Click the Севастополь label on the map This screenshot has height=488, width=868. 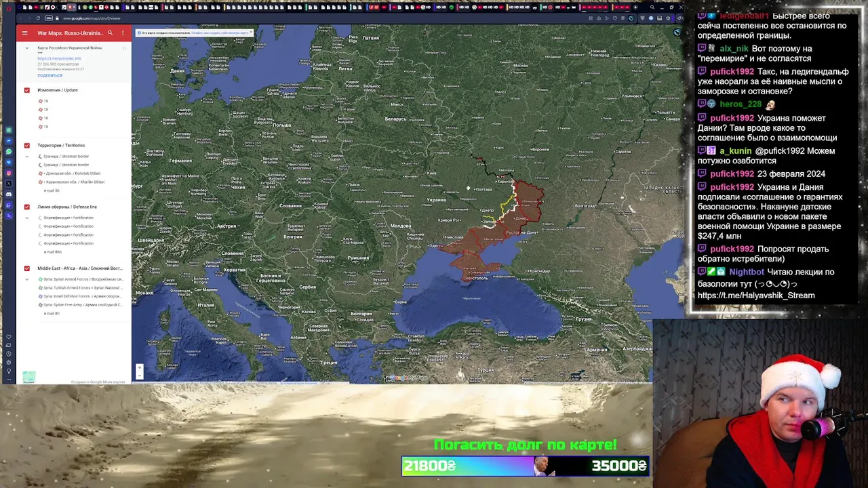[475, 278]
